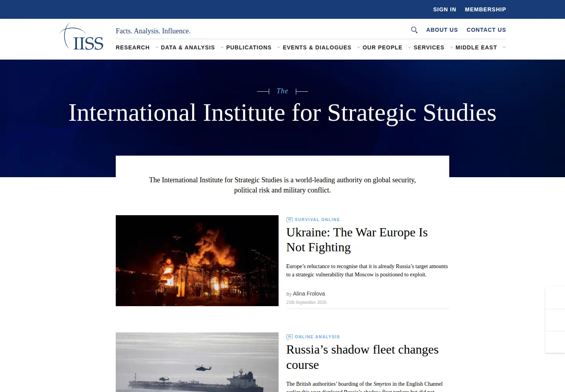Screen dimensions: 565x392
Task: Expand the Middle East dropdown arrow
Action: pyautogui.click(x=504, y=48)
